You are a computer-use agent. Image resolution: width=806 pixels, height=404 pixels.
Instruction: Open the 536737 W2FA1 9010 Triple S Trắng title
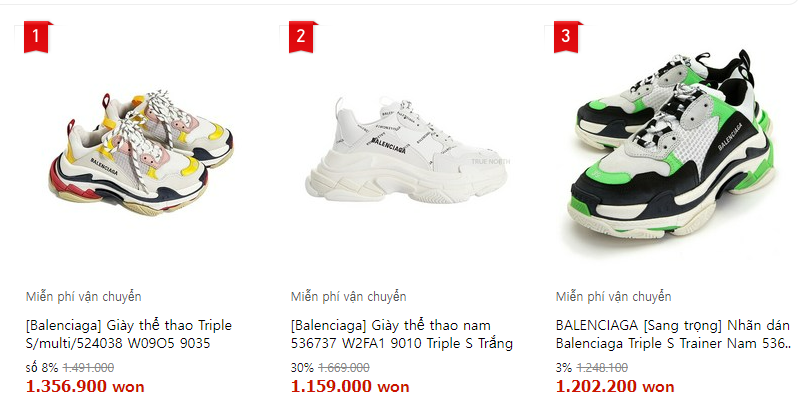402,334
